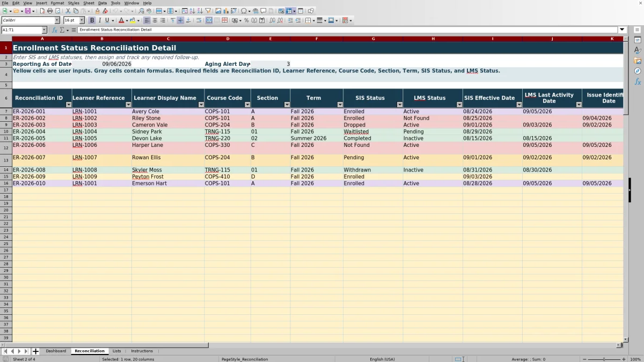Click the Align Center icon
644x362 pixels.
point(155,20)
